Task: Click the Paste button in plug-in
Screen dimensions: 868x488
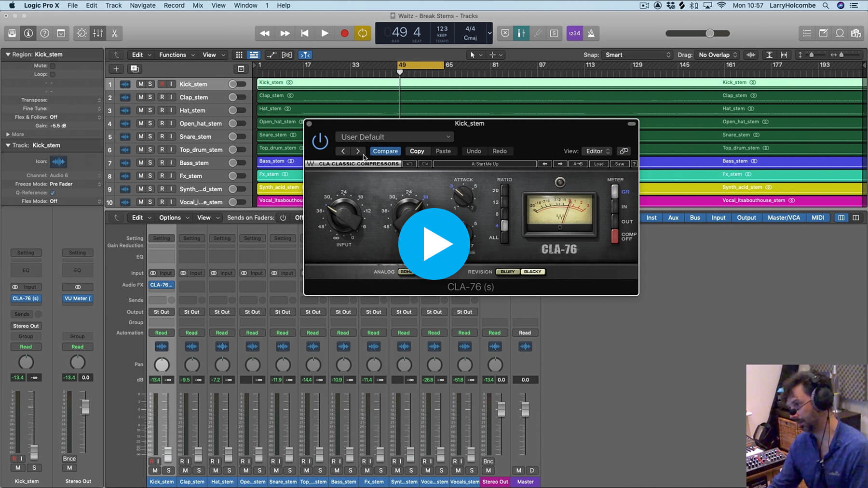Action: tap(443, 151)
